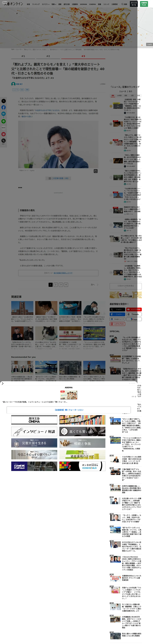Click the next-page link 妹の結婚が破談したワケ
Screen dimensions: 153x644
[x=63, y=273]
